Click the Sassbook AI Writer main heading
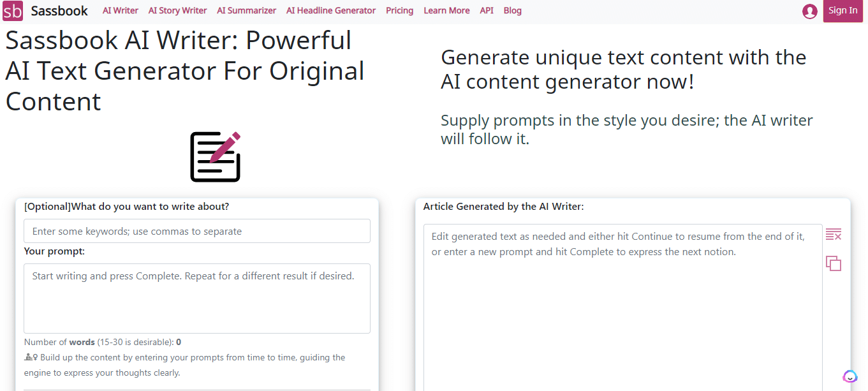The width and height of the screenshot is (868, 391). (x=185, y=71)
